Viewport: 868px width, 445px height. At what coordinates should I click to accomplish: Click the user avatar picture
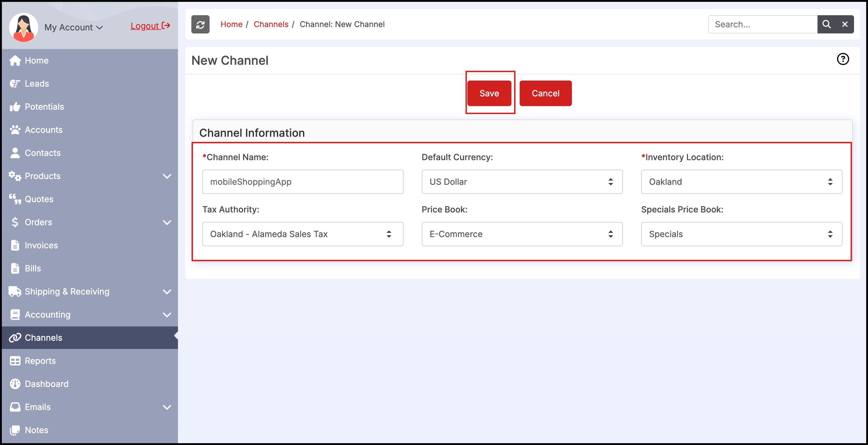point(23,27)
